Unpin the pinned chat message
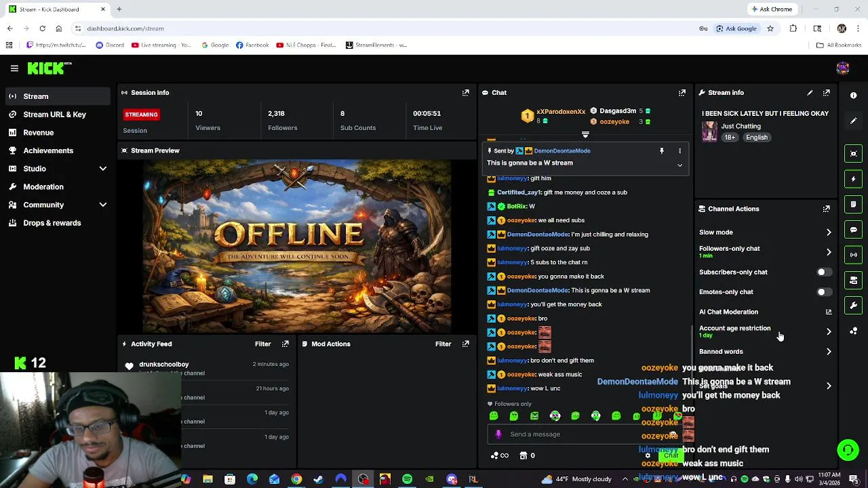This screenshot has width=868, height=488. point(662,151)
